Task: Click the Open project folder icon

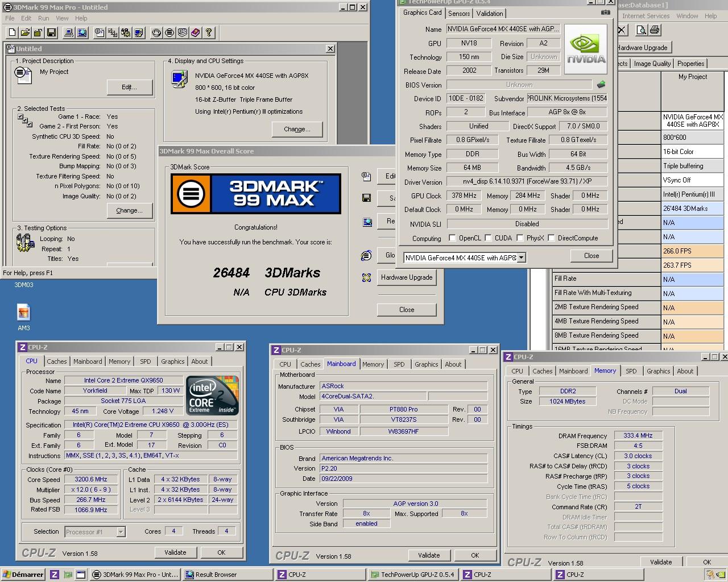Action: 24,33
